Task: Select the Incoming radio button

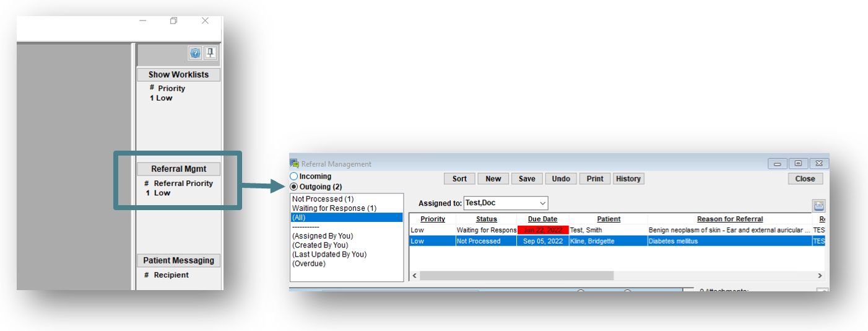Action: tap(294, 177)
